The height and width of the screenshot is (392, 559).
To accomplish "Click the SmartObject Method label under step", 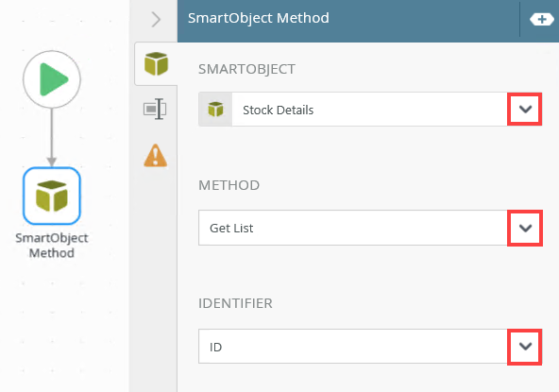I will 52,246.
